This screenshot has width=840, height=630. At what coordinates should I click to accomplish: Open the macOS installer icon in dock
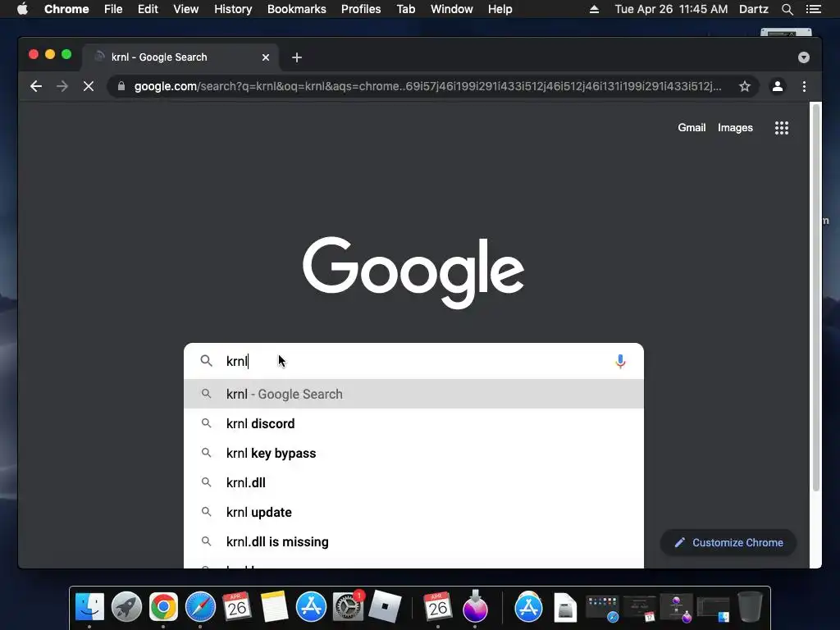click(x=475, y=607)
